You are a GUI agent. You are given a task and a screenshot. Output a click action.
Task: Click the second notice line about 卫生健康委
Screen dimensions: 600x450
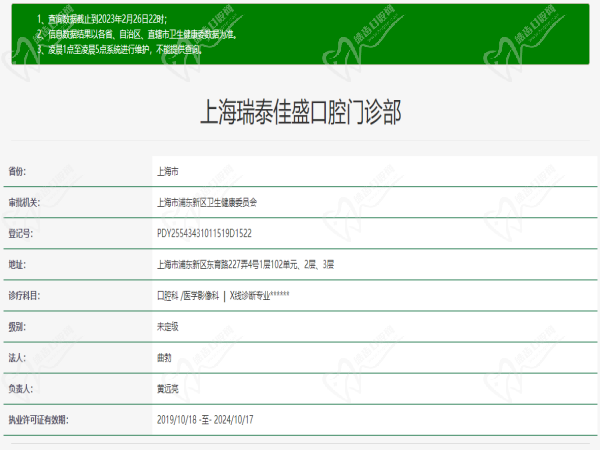[x=142, y=33]
